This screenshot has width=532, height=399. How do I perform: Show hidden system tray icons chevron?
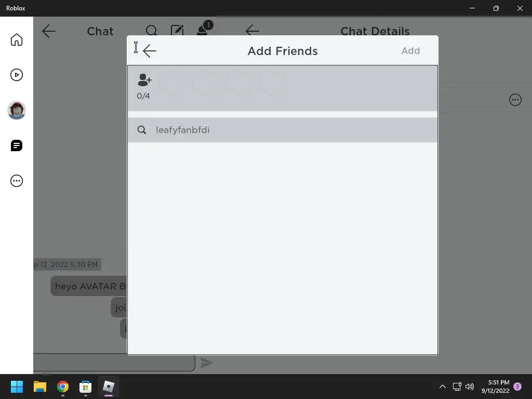(x=443, y=387)
